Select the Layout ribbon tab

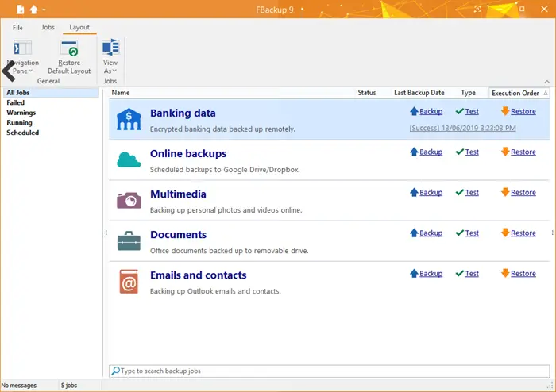tap(79, 27)
